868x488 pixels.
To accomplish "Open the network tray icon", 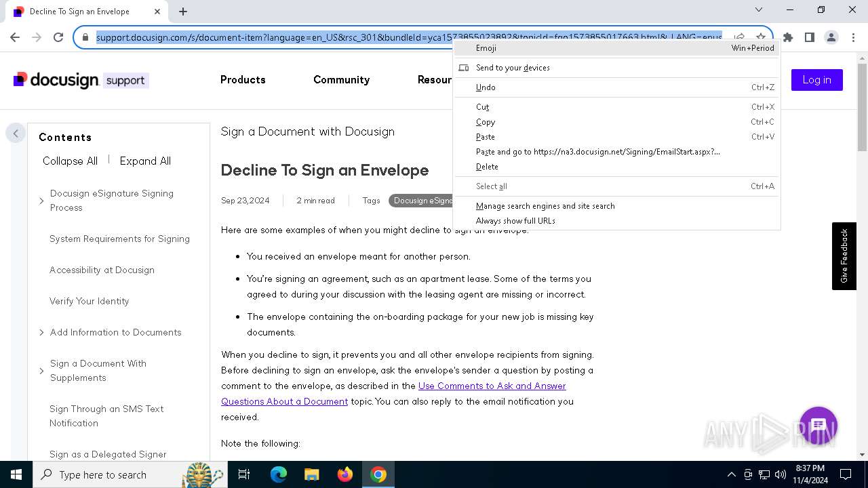I will (x=764, y=474).
